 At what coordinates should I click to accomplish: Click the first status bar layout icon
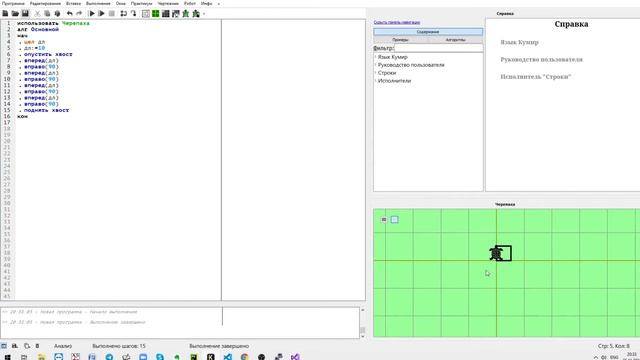click(4, 346)
